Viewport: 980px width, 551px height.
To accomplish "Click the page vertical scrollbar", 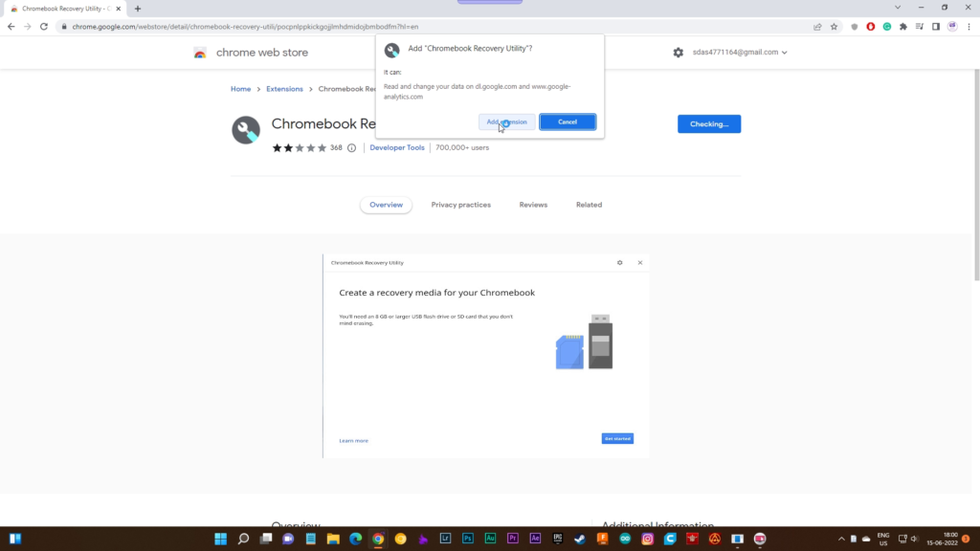I will 976,175.
